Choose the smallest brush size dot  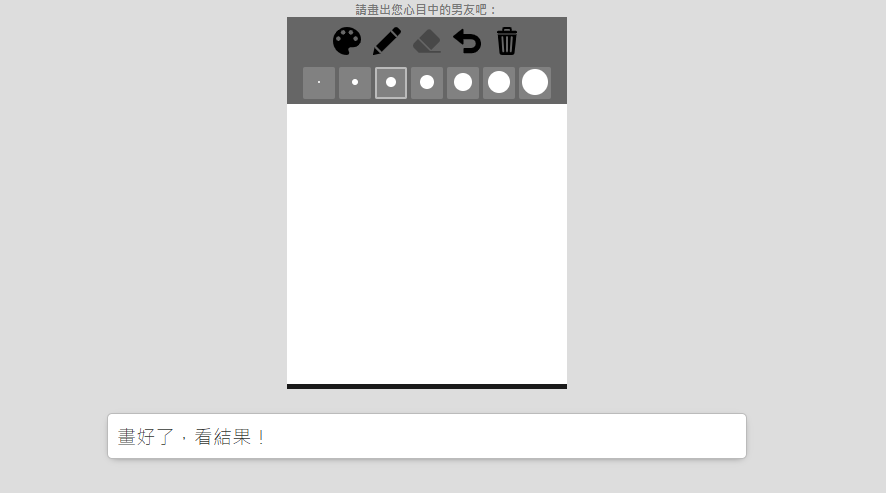pyautogui.click(x=319, y=83)
